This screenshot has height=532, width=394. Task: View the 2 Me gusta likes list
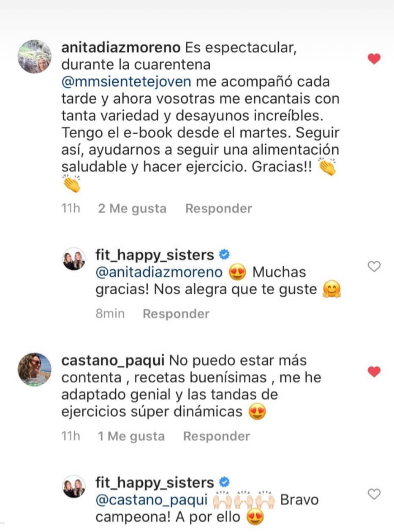pos(132,208)
